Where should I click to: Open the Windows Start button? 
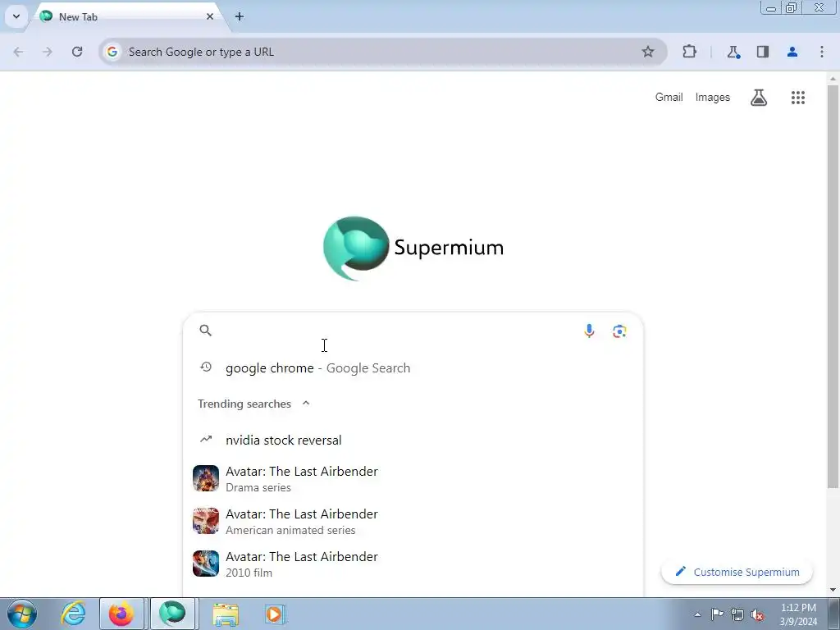21,614
